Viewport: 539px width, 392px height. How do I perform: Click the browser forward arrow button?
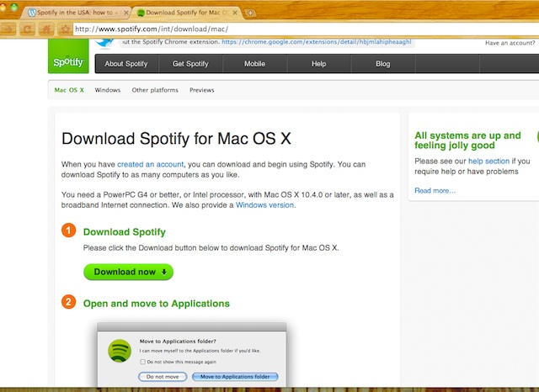click(x=8, y=29)
